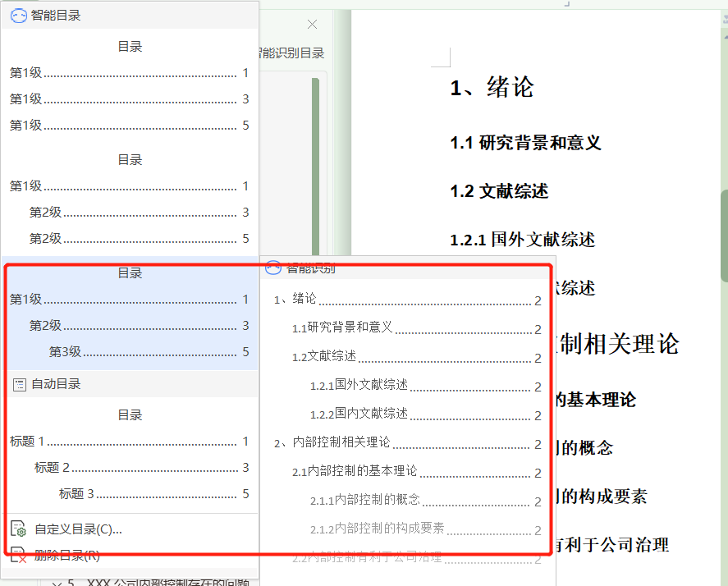
Task: Click preview entry 2.1.1内部控制的概念
Action: (425, 500)
